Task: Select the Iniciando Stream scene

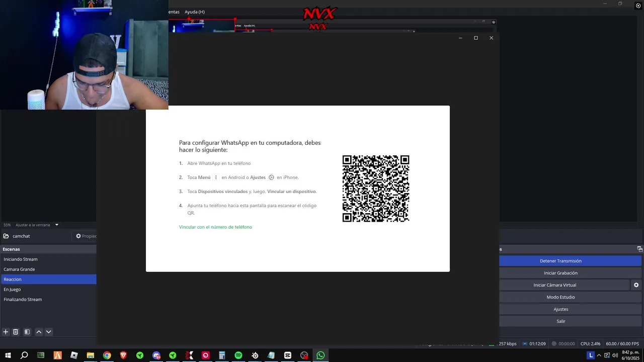Action: pos(48,259)
